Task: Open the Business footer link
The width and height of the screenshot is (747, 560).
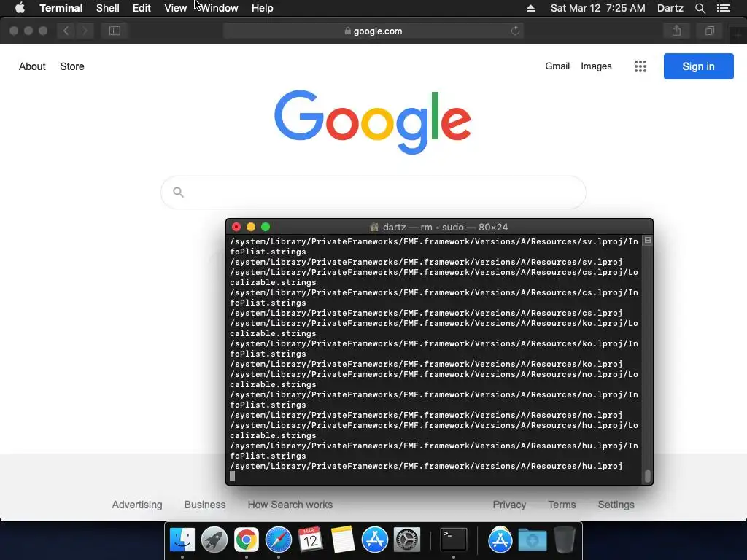Action: (x=205, y=505)
